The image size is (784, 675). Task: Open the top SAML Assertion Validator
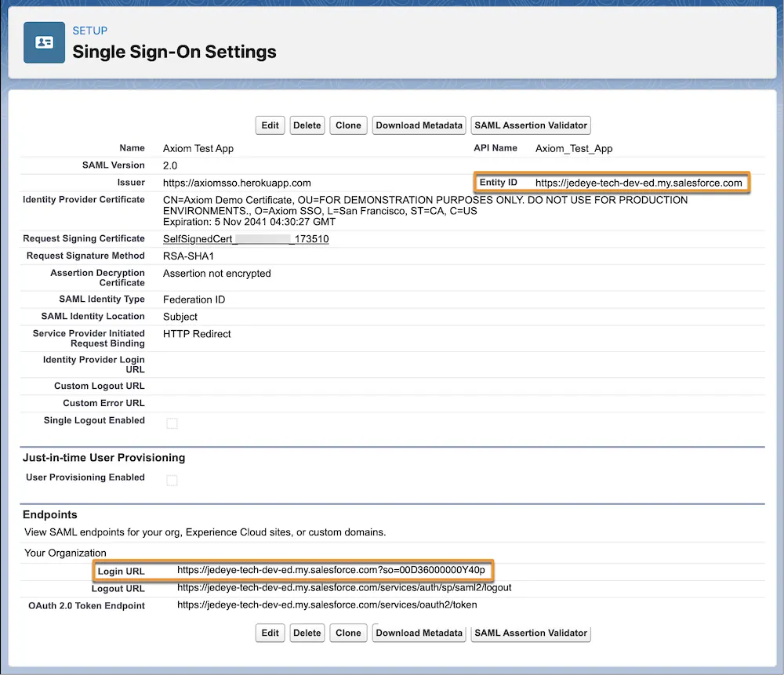pyautogui.click(x=531, y=125)
